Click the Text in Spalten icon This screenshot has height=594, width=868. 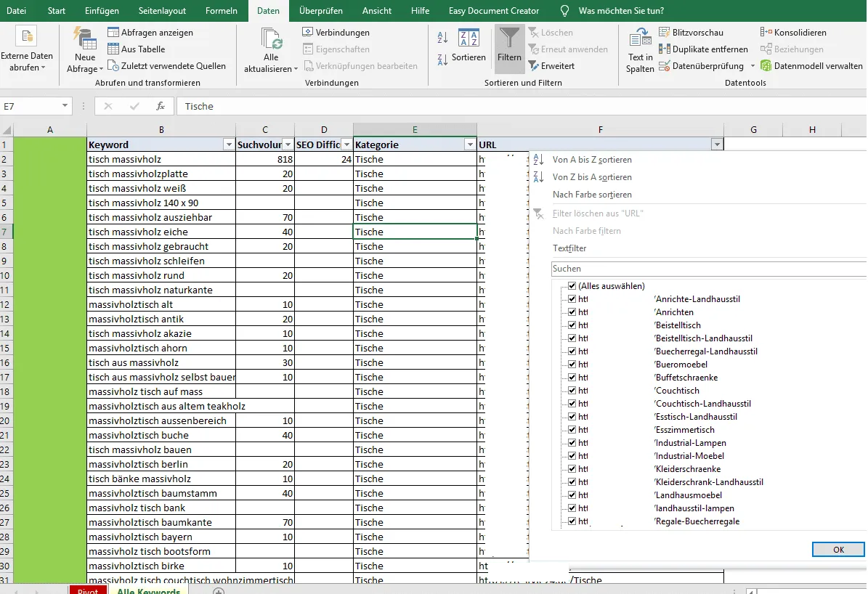click(x=640, y=38)
